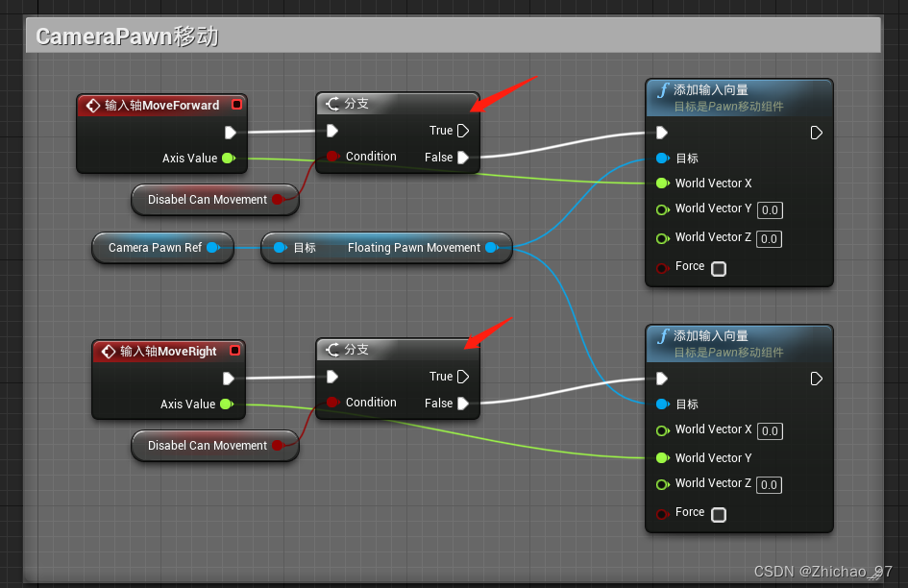Click the Condition input pin on upper 分支 node
908x588 pixels.
click(x=331, y=156)
